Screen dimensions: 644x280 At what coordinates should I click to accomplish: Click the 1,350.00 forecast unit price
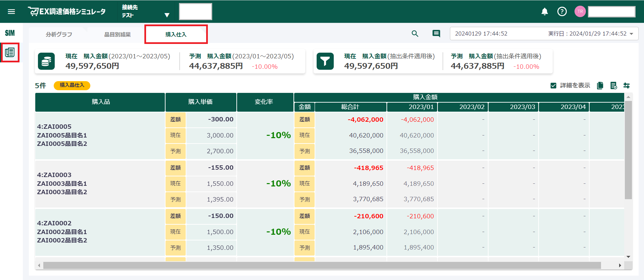[x=220, y=248]
